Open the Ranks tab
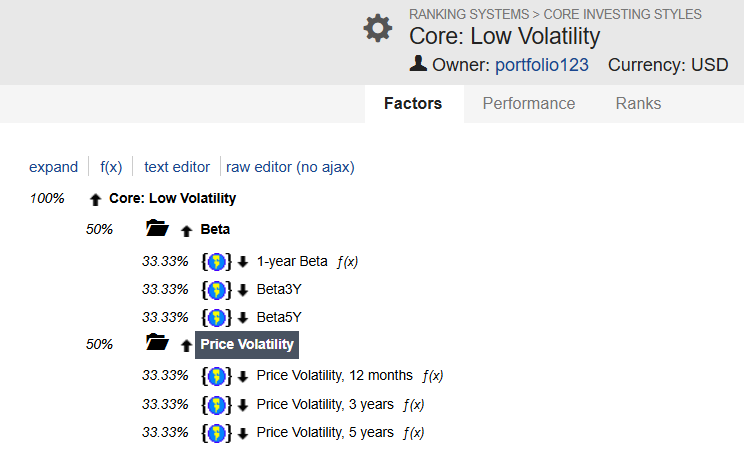This screenshot has width=744, height=457. (x=638, y=104)
